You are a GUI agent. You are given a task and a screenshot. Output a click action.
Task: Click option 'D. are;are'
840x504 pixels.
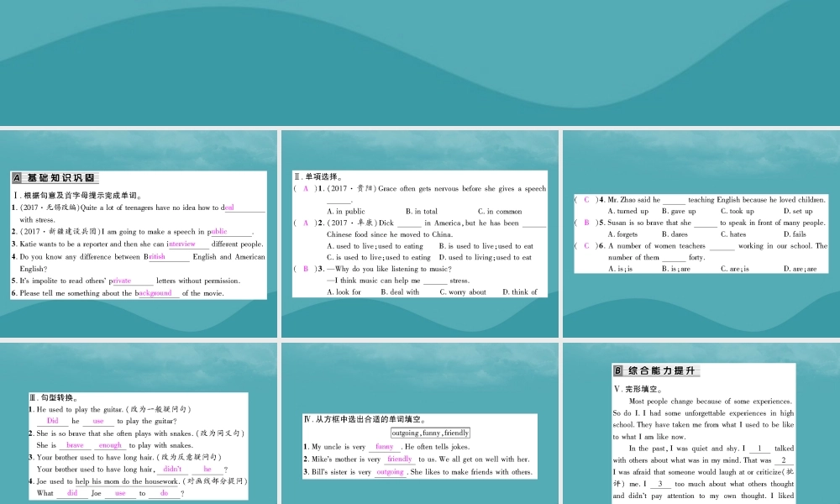coord(801,269)
